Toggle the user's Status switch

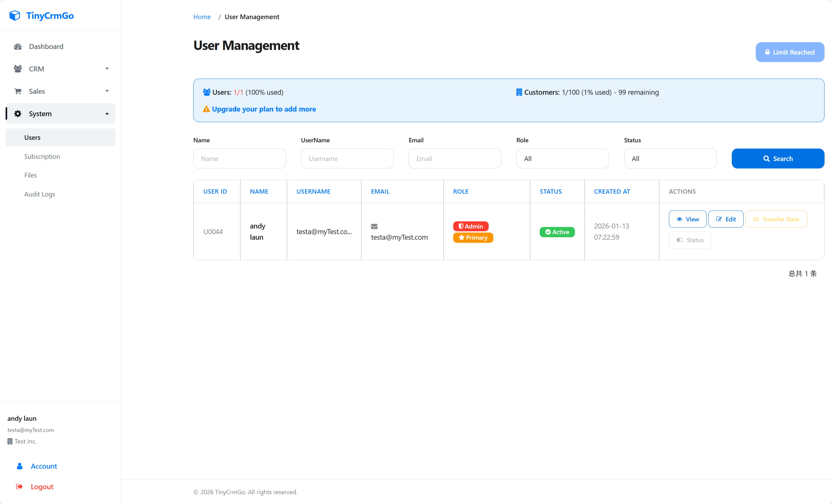pyautogui.click(x=689, y=240)
